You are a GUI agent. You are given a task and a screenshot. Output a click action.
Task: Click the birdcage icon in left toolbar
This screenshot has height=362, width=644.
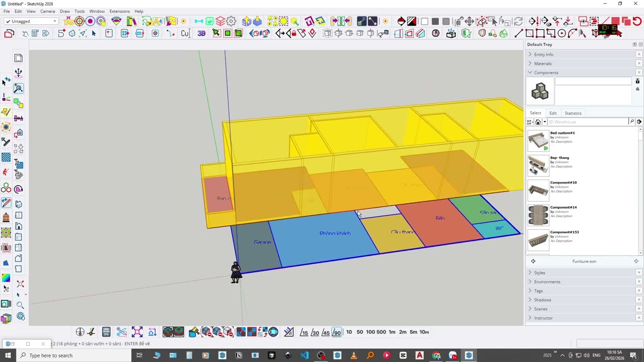pyautogui.click(x=6, y=217)
